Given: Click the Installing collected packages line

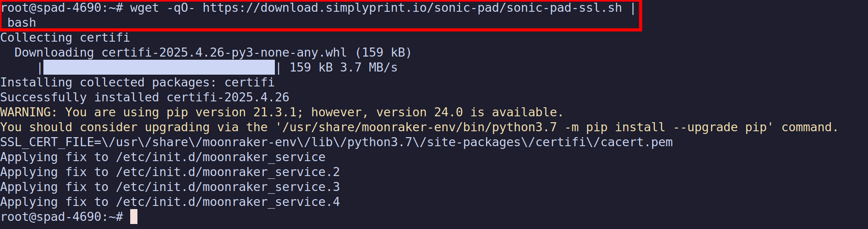Looking at the screenshot, I should click(x=137, y=82).
